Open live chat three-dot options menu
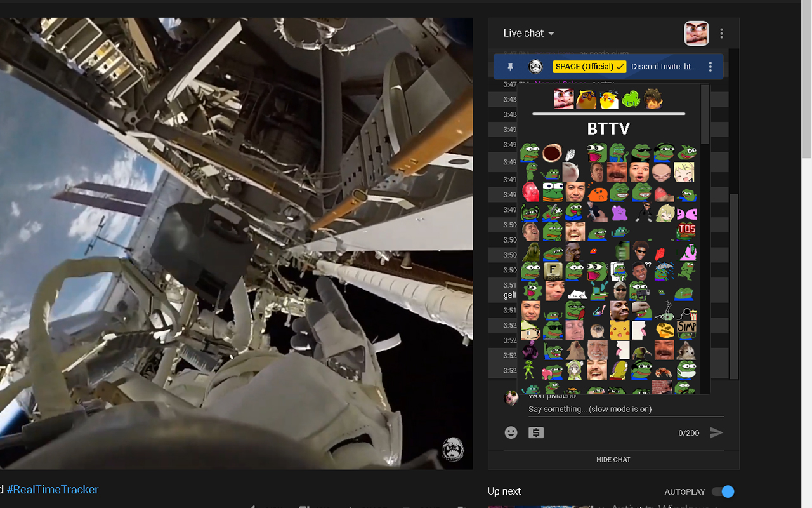 (x=721, y=34)
